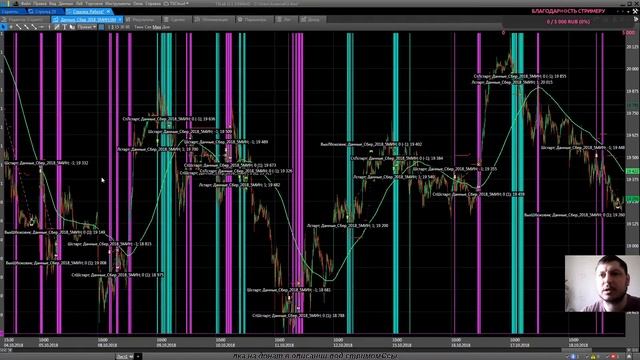The width and height of the screenshot is (640, 360).
Task: Open the donation widget dropdown arrow
Action: [627, 11]
